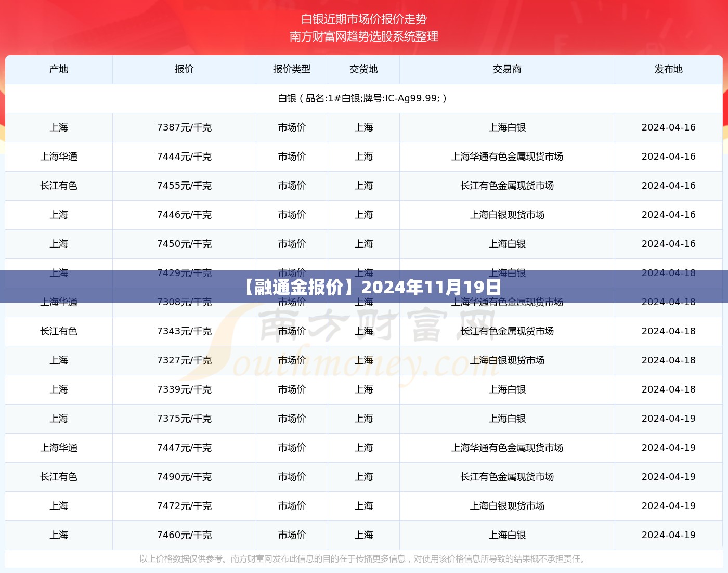This screenshot has width=728, height=573.
Task: Click 上海白银 trader in the 7375元 row
Action: (507, 419)
